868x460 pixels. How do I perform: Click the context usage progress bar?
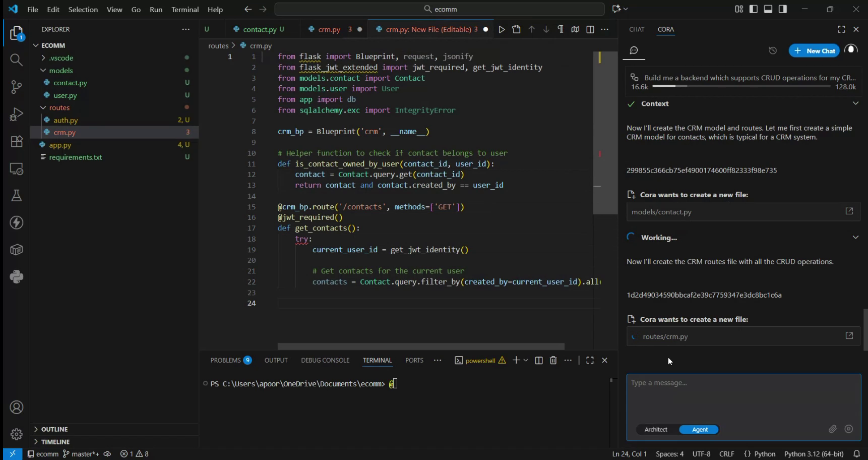coord(740,86)
